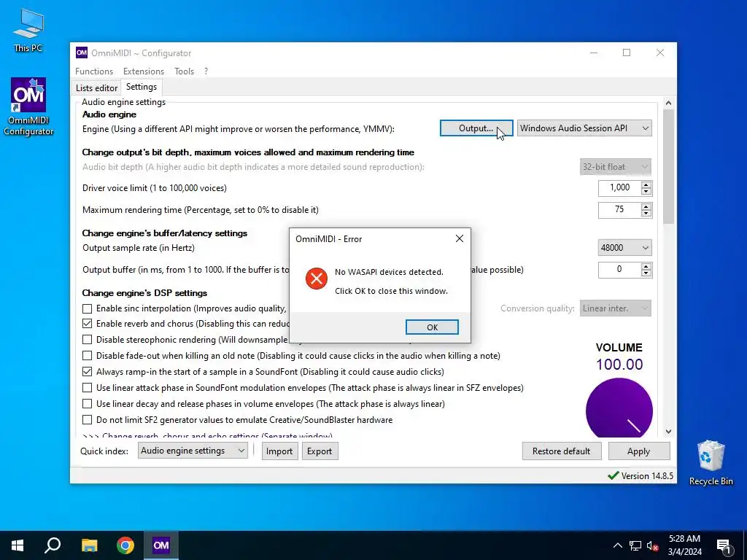The height and width of the screenshot is (560, 747).
Task: Increase maximum rendering time stepper
Action: [646, 206]
